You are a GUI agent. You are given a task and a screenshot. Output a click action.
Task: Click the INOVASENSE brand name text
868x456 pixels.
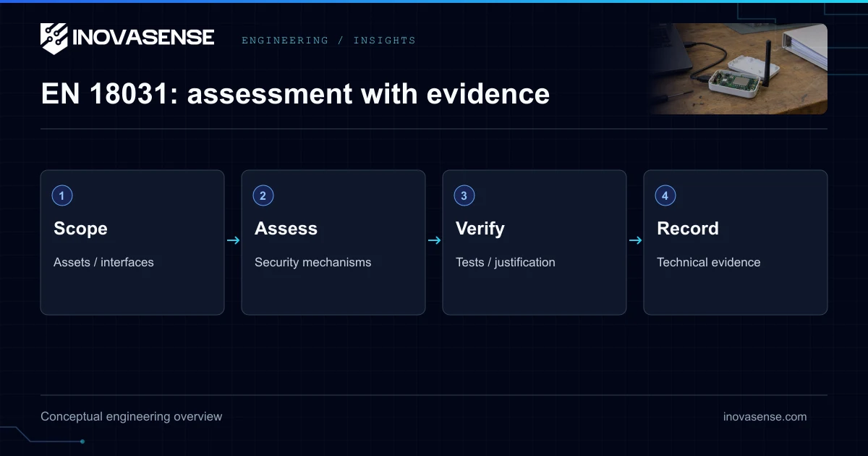pos(143,38)
